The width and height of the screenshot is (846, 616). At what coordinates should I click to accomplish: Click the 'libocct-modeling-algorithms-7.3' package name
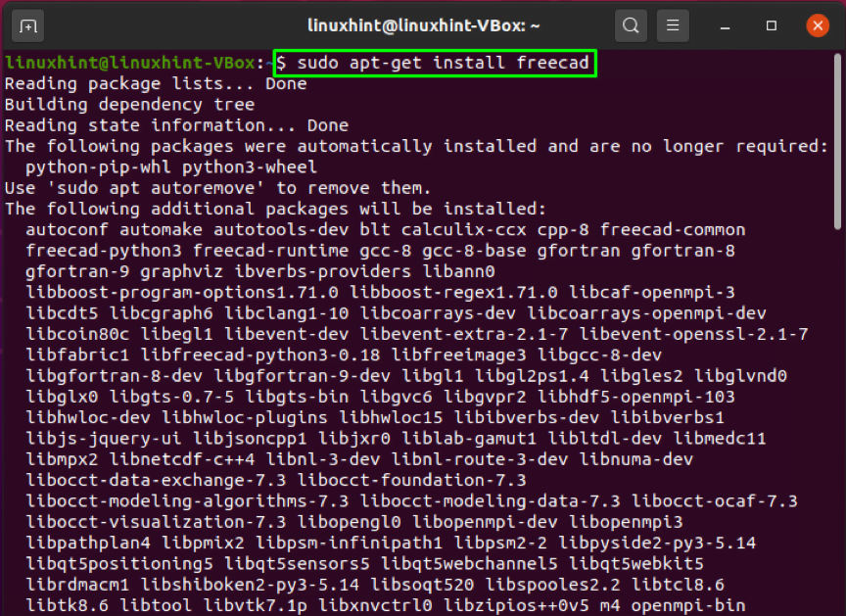pyautogui.click(x=187, y=501)
